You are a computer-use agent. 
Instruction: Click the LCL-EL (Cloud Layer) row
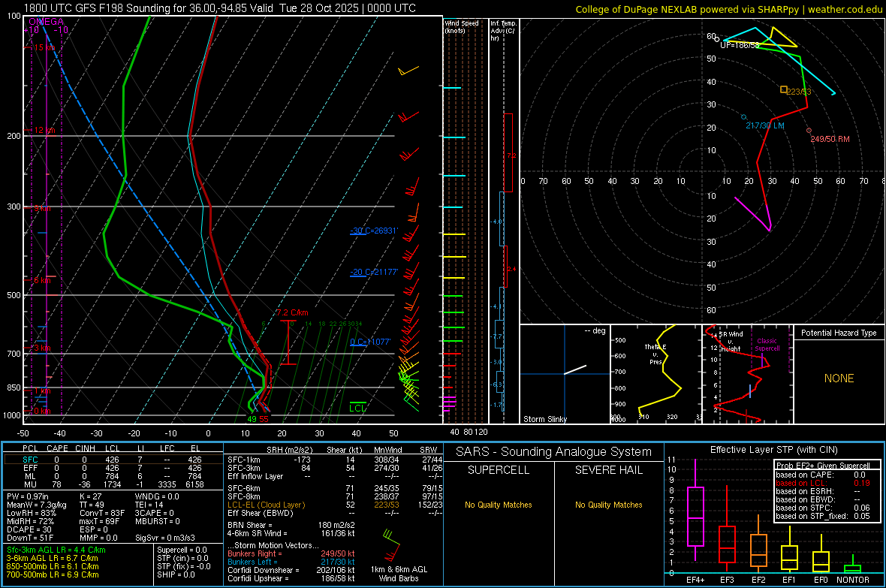(x=335, y=505)
